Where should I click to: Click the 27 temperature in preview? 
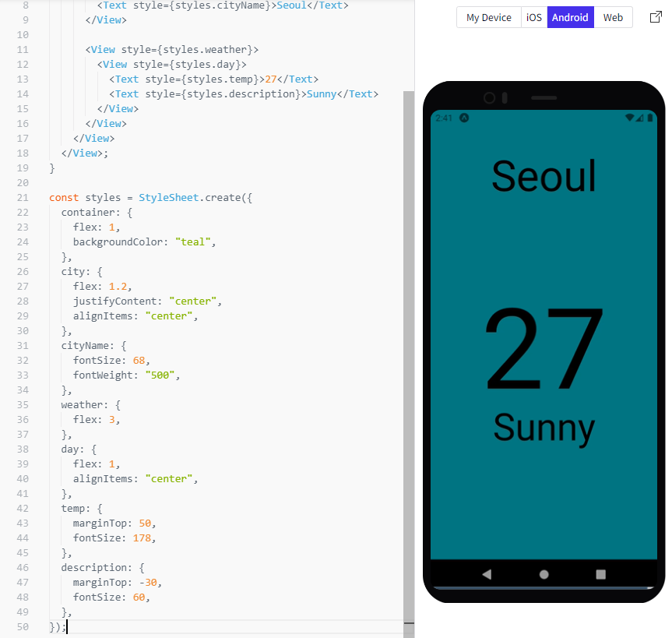[x=544, y=348]
